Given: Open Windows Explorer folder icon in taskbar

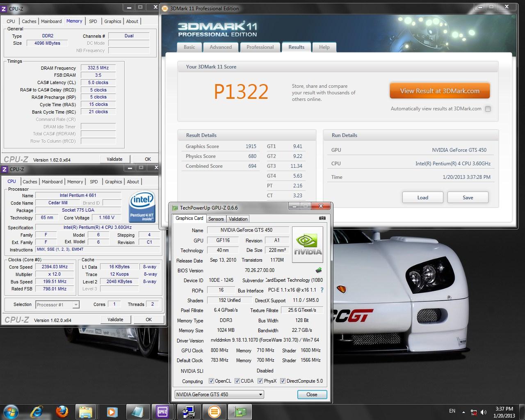Looking at the screenshot, I should [x=86, y=411].
